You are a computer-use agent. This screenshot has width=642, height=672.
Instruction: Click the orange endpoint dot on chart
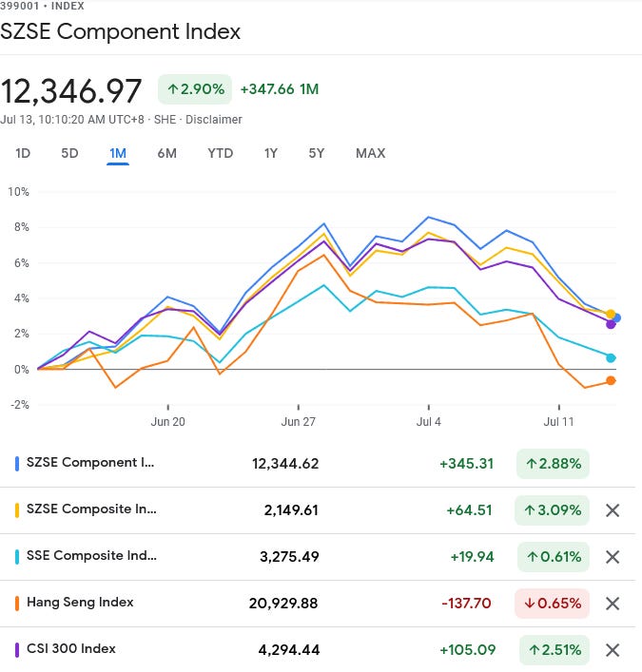(x=612, y=380)
